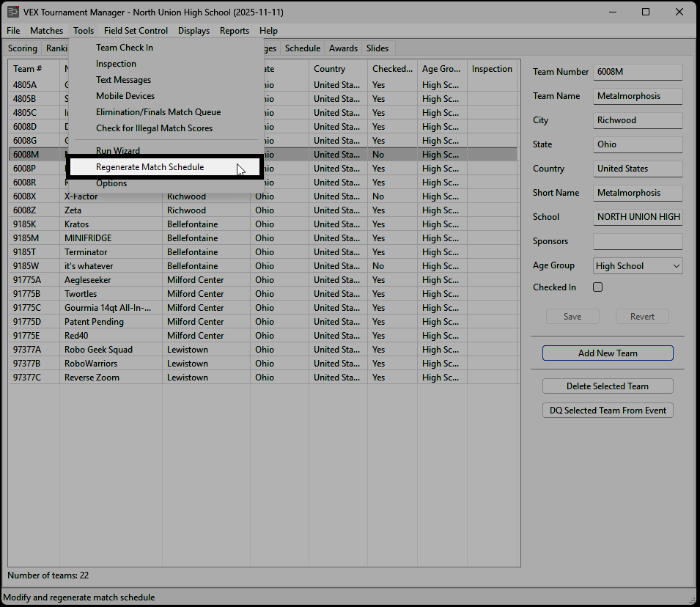Viewport: 700px width, 607px height.
Task: Open the Displays menu
Action: tap(194, 30)
